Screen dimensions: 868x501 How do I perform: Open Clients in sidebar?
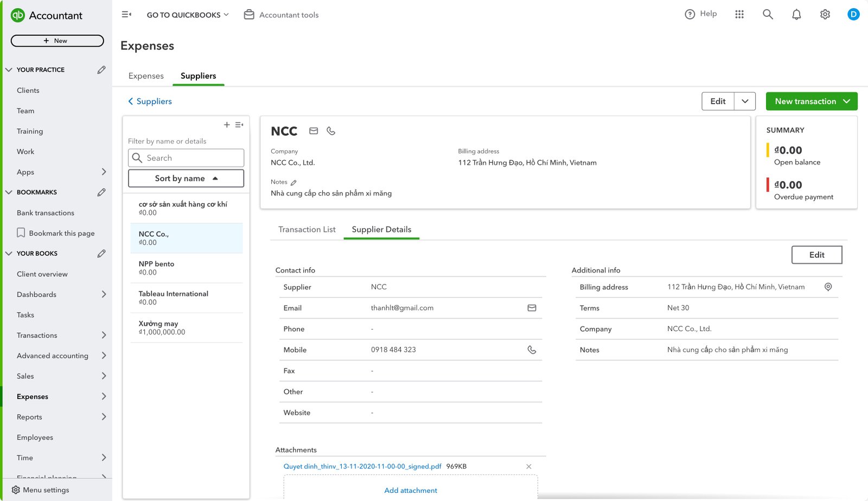(x=28, y=91)
